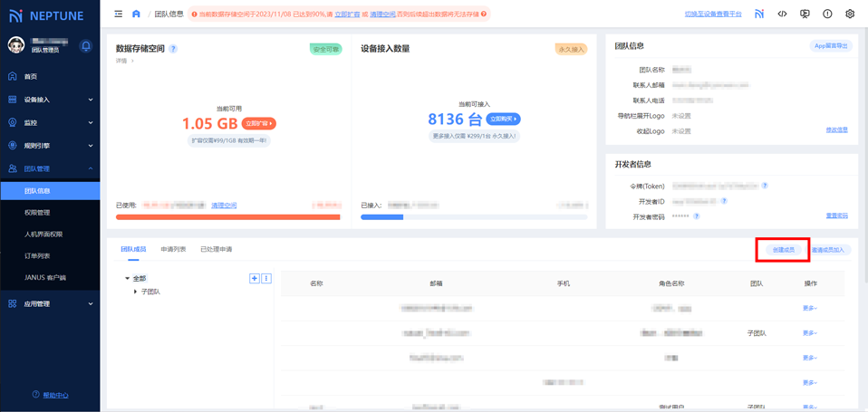Open 权限管理 in the sidebar
868x412 pixels.
[x=37, y=213]
